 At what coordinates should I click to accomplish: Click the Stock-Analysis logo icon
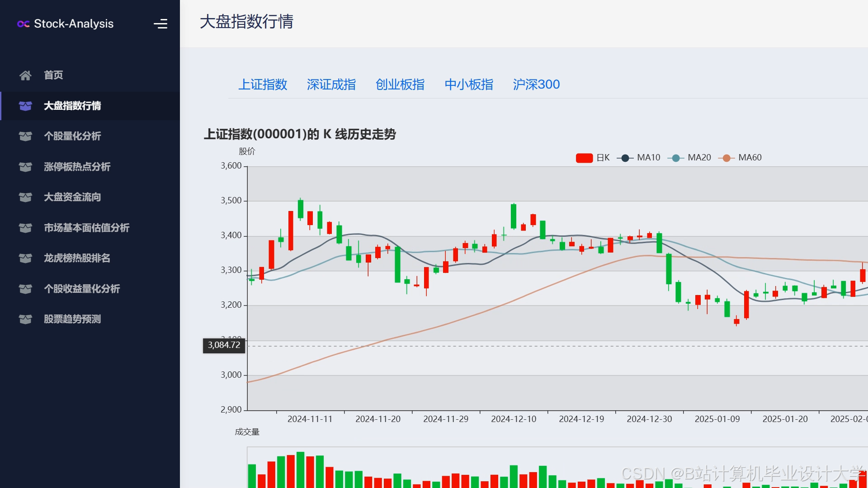point(23,24)
